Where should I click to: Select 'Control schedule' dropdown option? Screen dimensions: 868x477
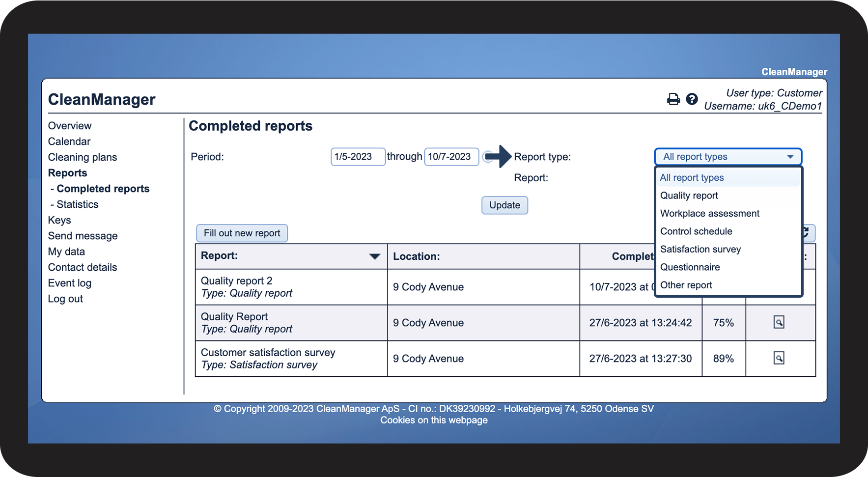(x=696, y=231)
